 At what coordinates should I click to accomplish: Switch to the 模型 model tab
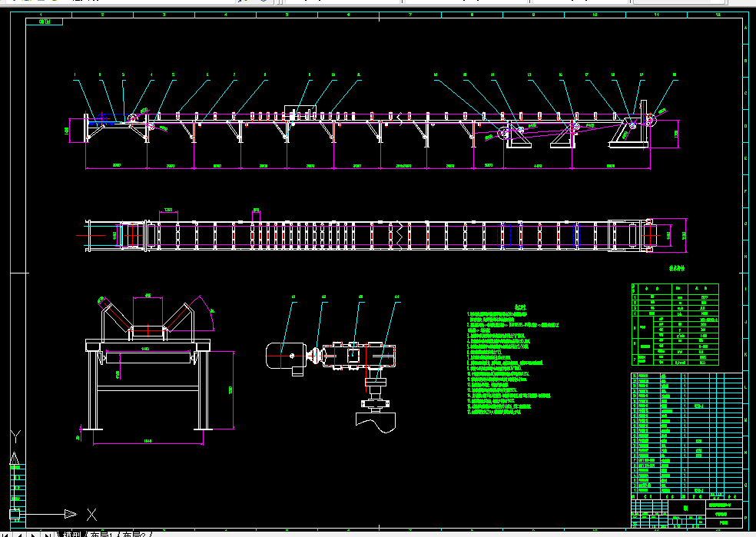pos(71,534)
